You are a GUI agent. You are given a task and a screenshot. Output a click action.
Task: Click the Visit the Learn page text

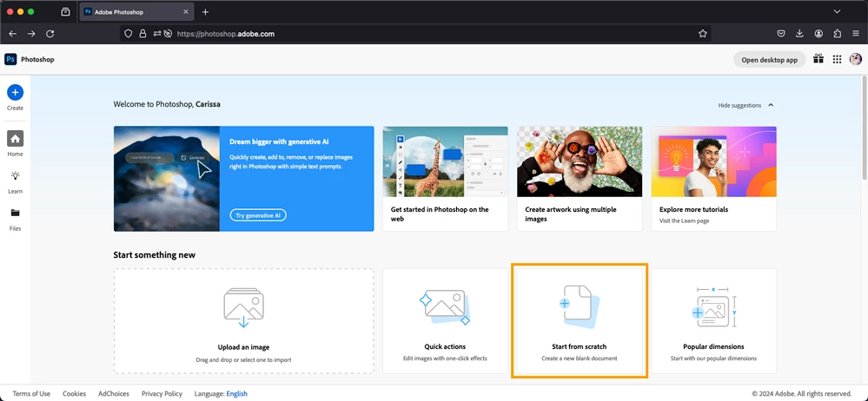[x=684, y=220]
